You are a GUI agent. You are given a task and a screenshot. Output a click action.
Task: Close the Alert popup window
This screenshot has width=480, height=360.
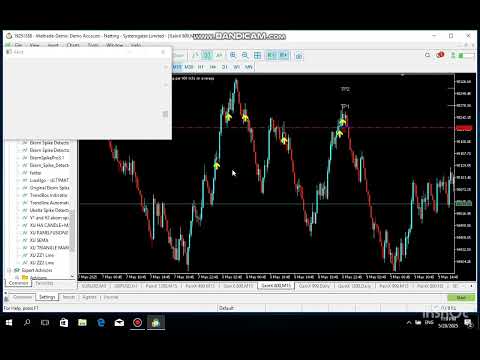163,52
